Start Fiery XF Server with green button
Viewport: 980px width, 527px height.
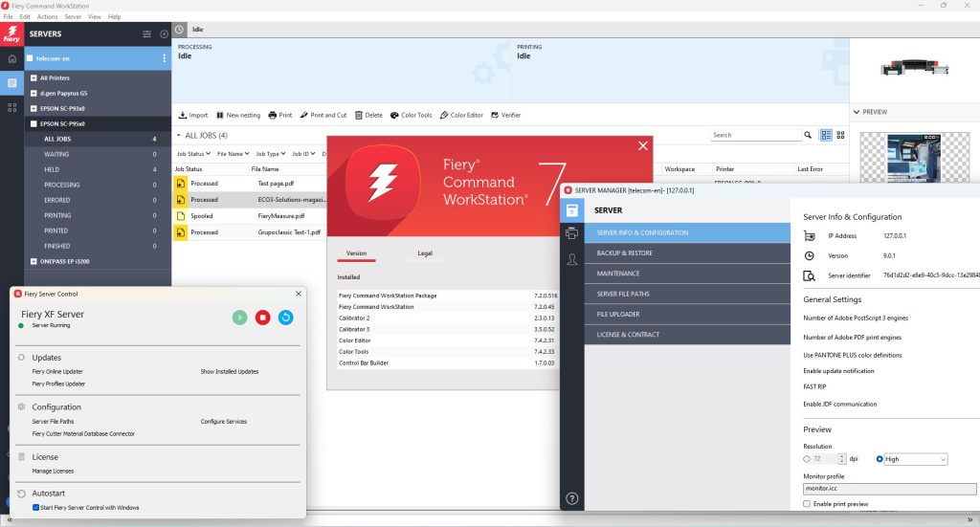point(240,318)
